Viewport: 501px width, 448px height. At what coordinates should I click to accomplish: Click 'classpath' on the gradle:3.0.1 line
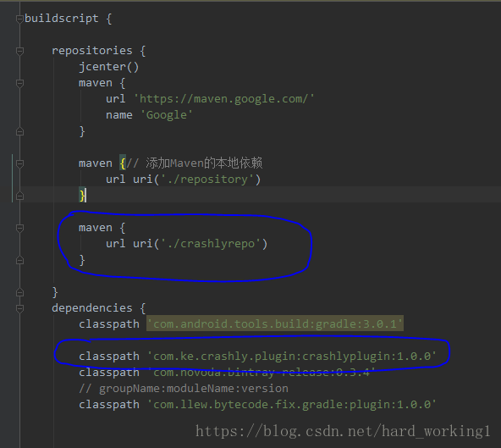(x=109, y=324)
